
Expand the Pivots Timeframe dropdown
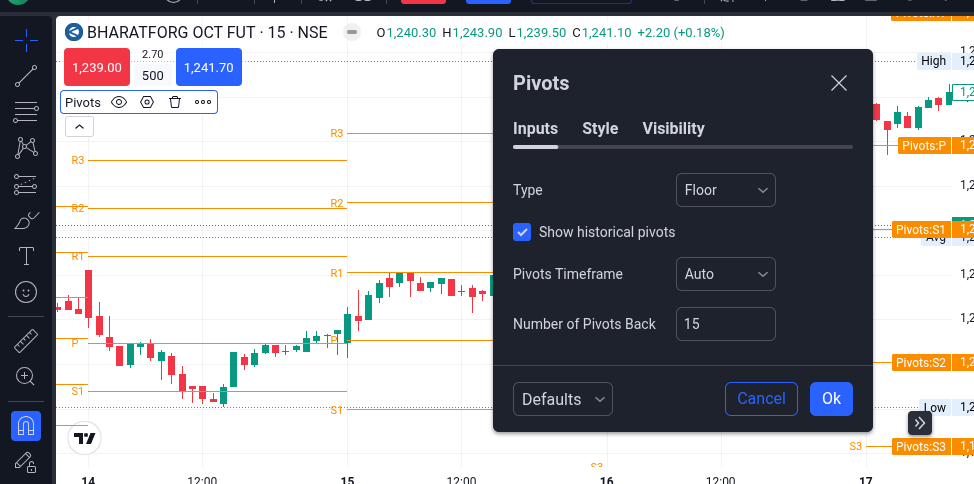coord(725,274)
